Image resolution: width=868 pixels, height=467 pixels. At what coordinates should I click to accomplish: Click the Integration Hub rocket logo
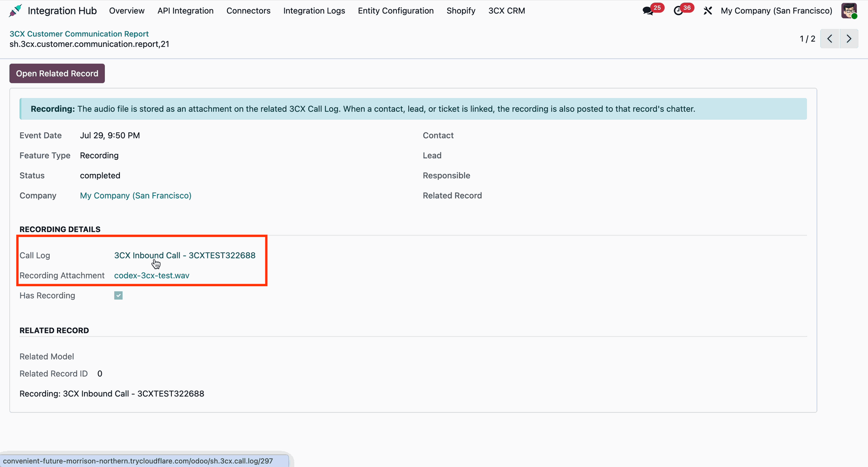tap(15, 10)
